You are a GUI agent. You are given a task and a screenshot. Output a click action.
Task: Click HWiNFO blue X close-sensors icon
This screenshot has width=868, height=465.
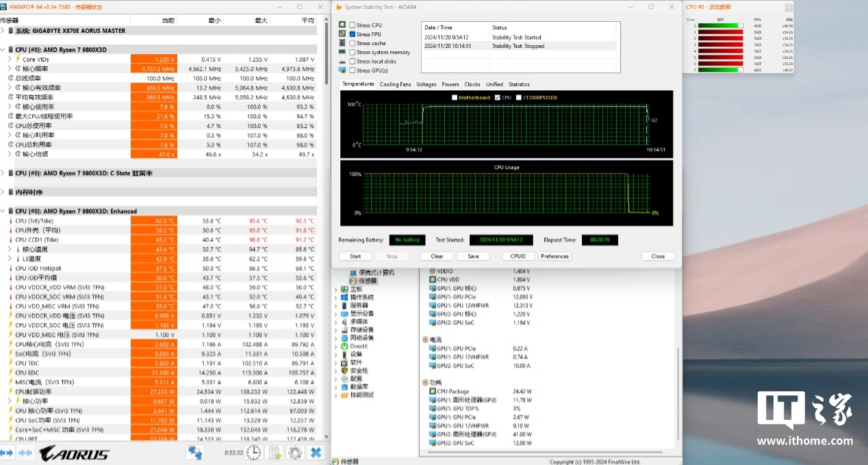(316, 452)
